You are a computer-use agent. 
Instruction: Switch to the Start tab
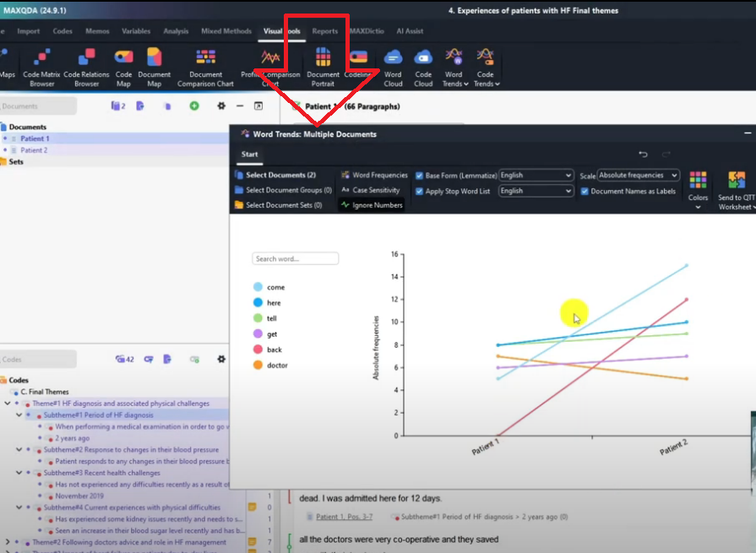[249, 155]
